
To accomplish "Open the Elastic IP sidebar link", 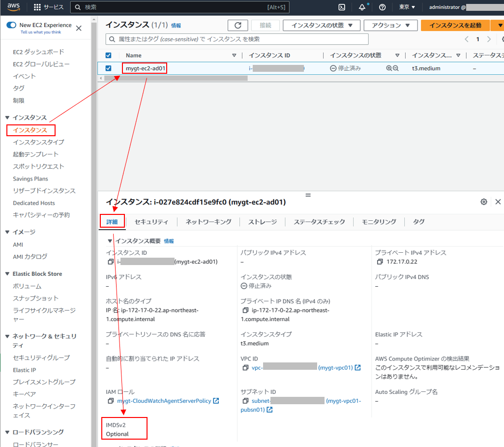I will [x=25, y=370].
